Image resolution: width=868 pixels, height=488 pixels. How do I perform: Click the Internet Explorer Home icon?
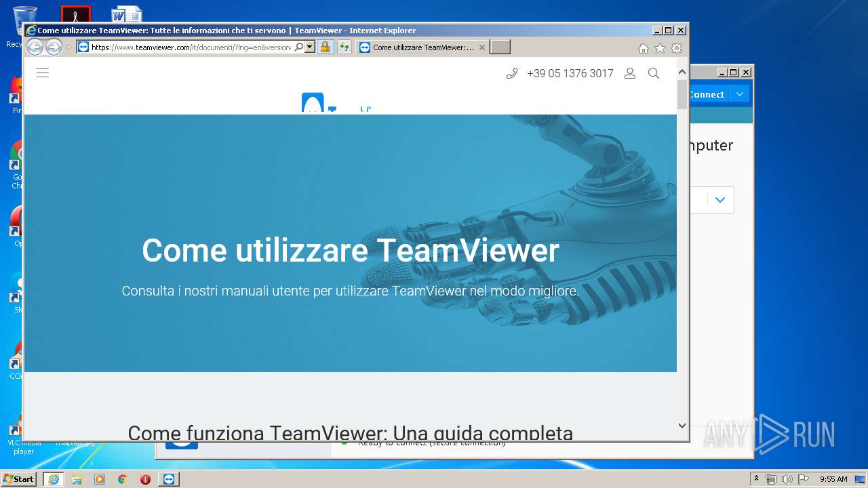tap(644, 48)
